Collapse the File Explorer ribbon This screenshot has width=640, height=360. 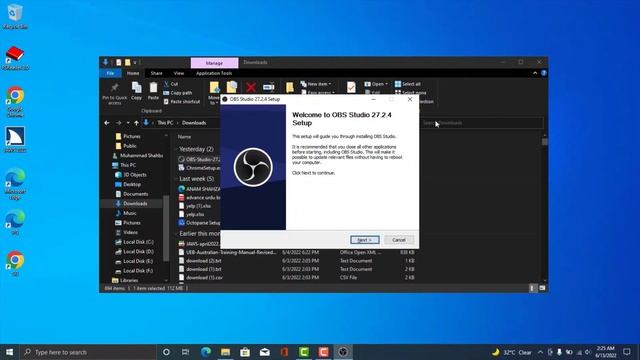[535, 73]
